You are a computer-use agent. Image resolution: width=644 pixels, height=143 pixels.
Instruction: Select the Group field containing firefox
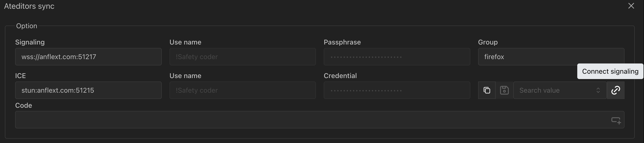point(551,57)
